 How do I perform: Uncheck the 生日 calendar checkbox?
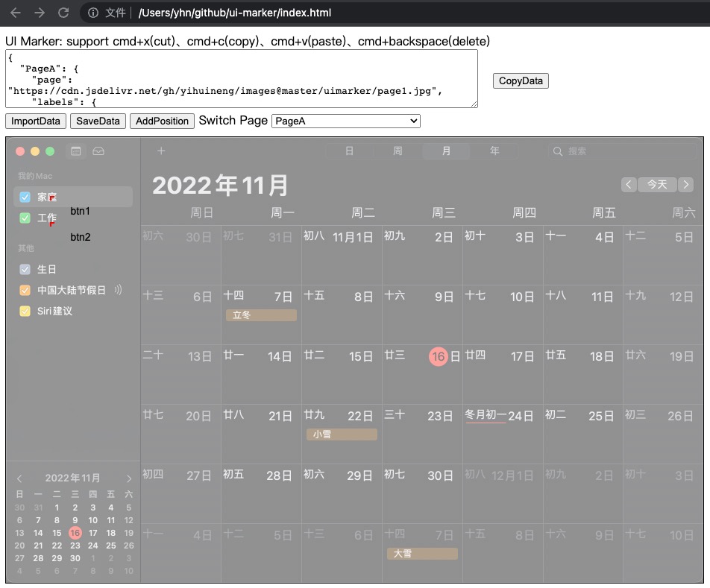coord(25,269)
